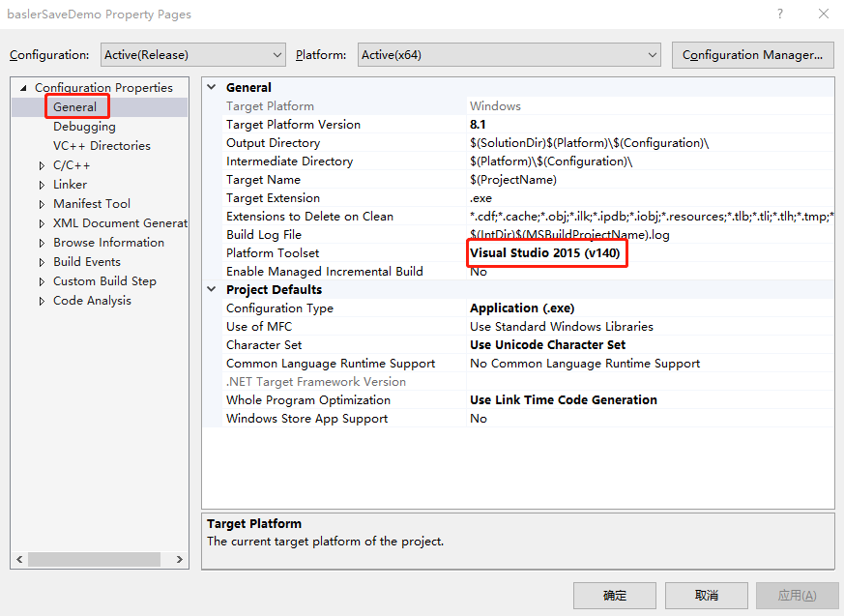Collapse the General properties section
The width and height of the screenshot is (844, 616).
(x=211, y=86)
